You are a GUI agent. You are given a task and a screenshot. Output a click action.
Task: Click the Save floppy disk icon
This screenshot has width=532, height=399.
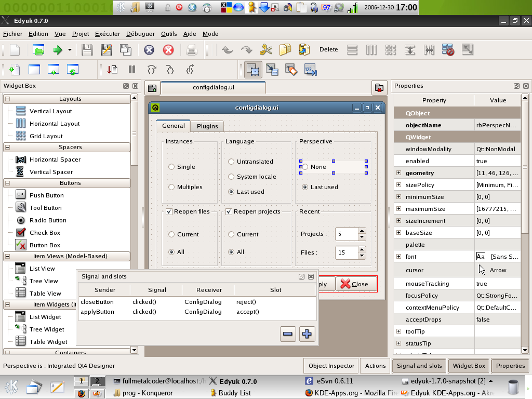(87, 50)
